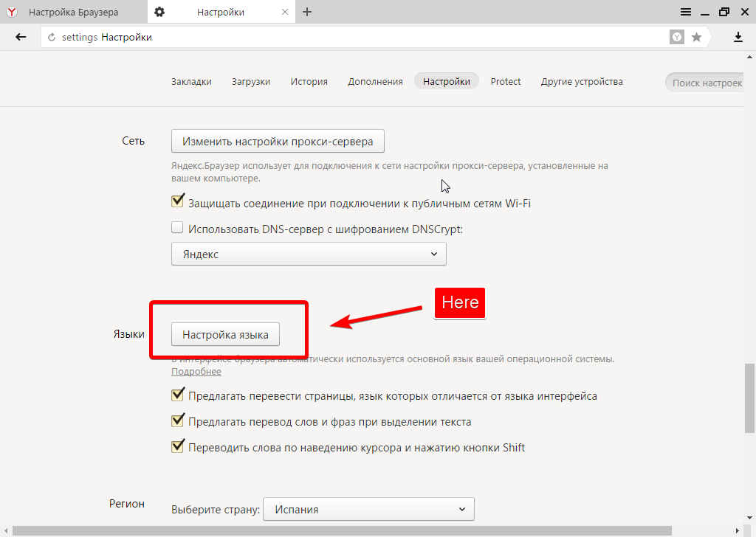Image resolution: width=756 pixels, height=537 pixels.
Task: Uncheck Защищать соединение Wi-Fi checkbox
Action: click(x=177, y=201)
